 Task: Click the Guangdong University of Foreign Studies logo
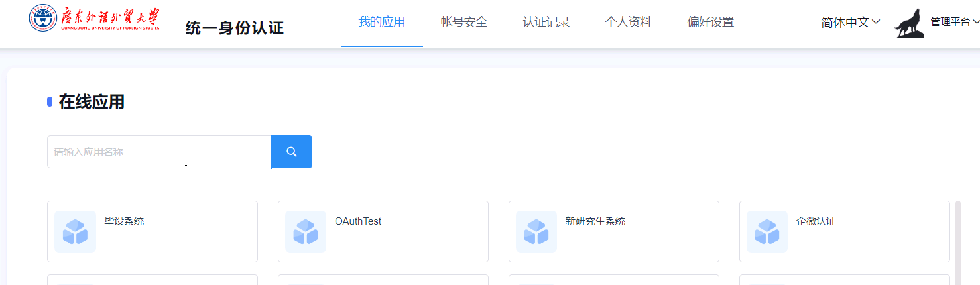(94, 19)
